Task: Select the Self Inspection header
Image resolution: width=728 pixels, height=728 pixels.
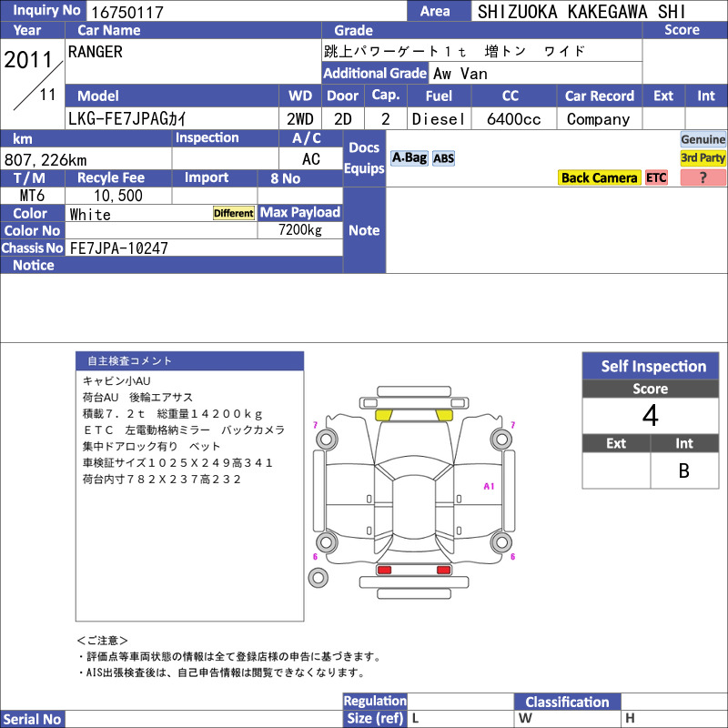Action: pos(651,366)
